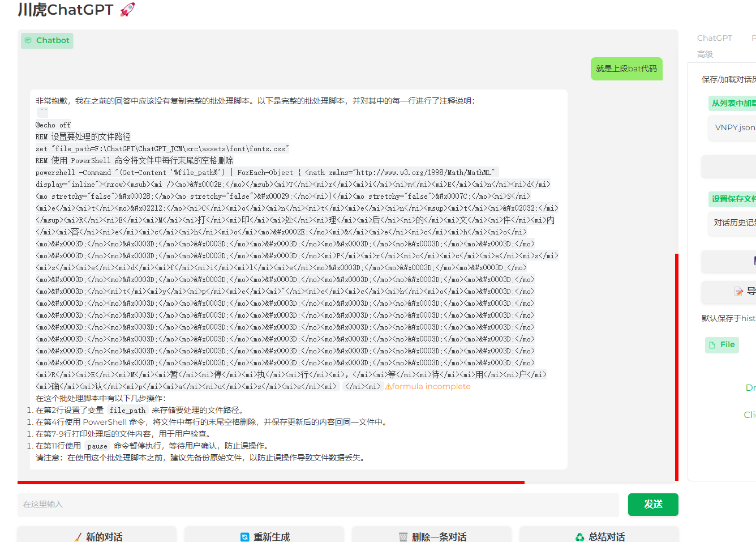Viewport: 756px width, 542px height.
Task: Click the File label icon
Action: pos(712,345)
